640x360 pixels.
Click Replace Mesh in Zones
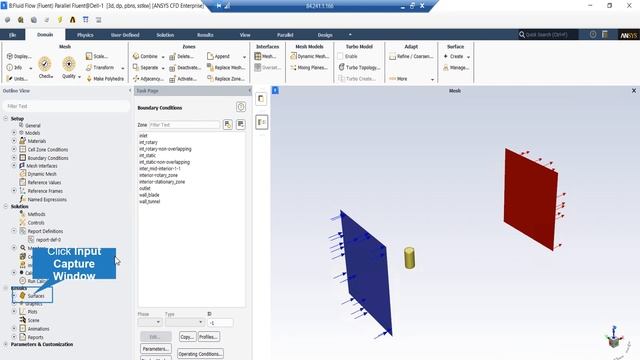tap(226, 68)
